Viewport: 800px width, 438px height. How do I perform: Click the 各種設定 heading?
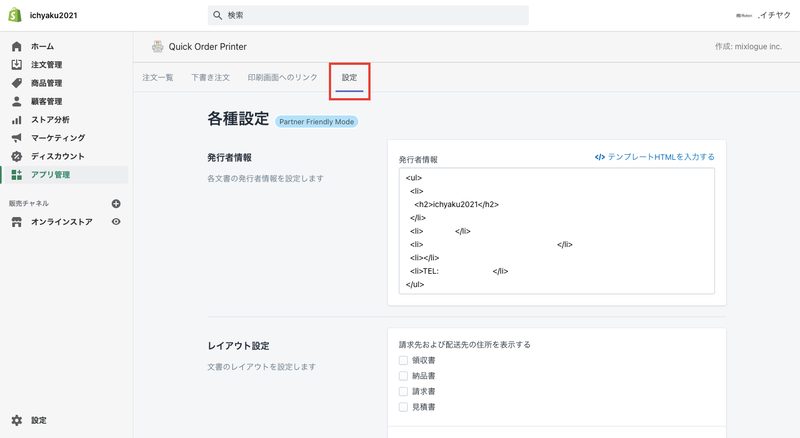[238, 118]
